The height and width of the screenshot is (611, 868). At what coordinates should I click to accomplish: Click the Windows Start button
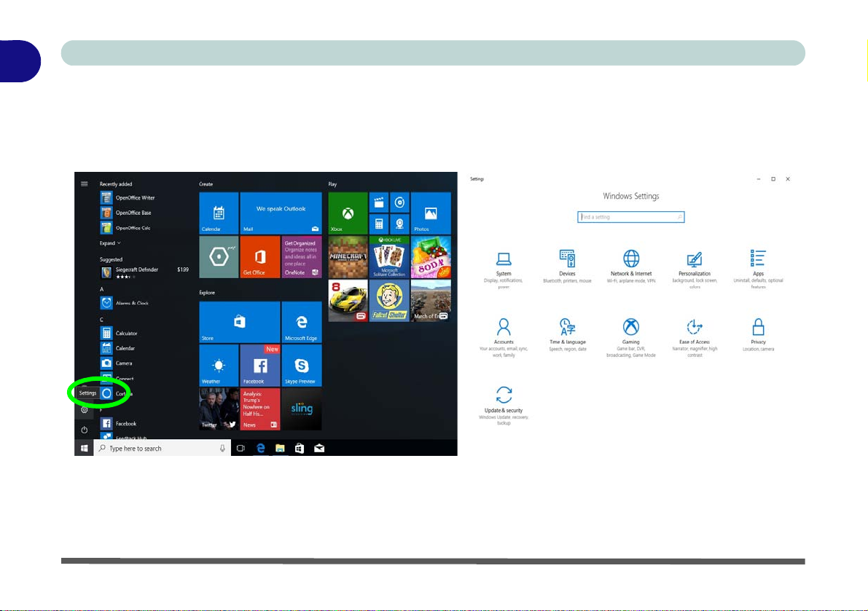click(84, 448)
